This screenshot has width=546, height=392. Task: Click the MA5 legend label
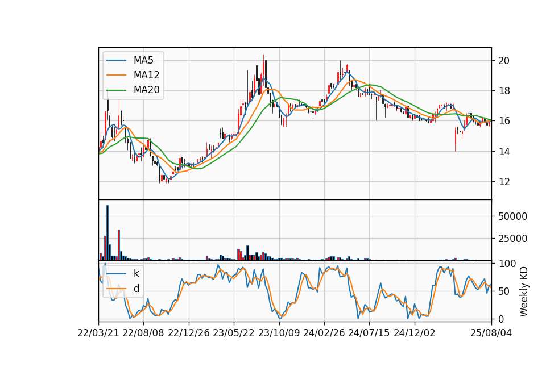pos(143,60)
